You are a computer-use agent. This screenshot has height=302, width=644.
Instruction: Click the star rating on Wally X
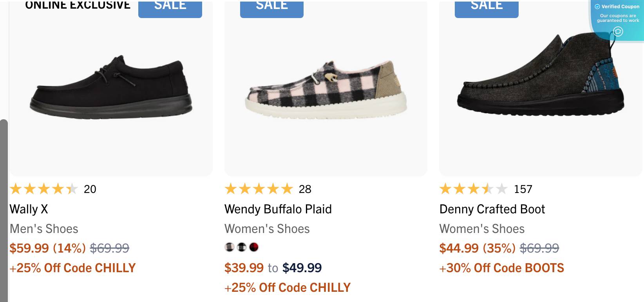pos(43,189)
